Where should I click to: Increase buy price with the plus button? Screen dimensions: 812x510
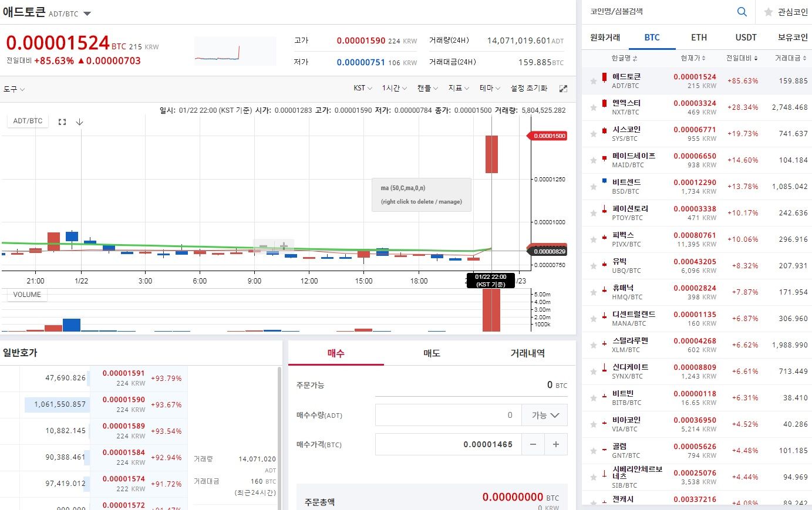point(556,444)
